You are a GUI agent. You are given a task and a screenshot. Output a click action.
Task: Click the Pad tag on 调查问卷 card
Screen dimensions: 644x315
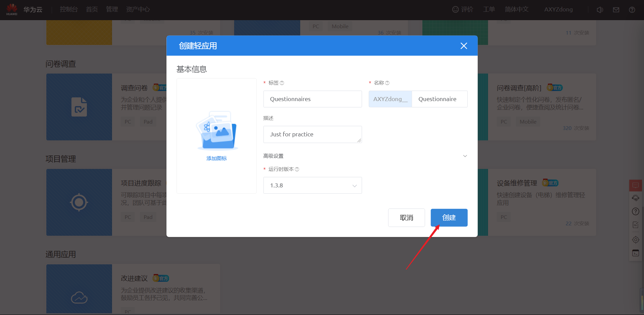148,122
